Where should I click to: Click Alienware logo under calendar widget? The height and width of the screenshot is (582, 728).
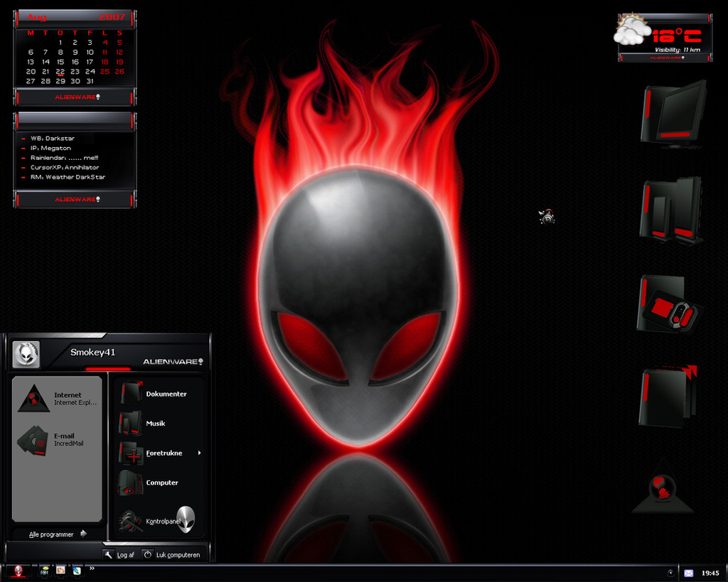77,97
